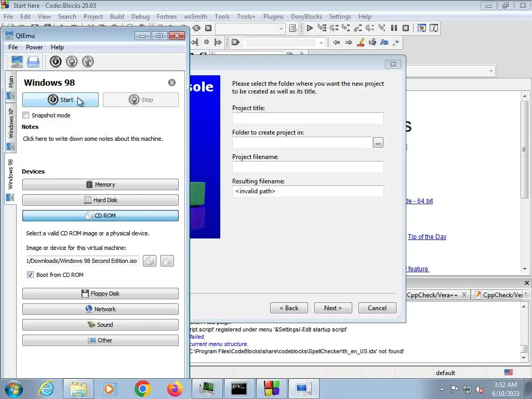
Task: Click notes area to write machine notes
Action: (x=93, y=139)
